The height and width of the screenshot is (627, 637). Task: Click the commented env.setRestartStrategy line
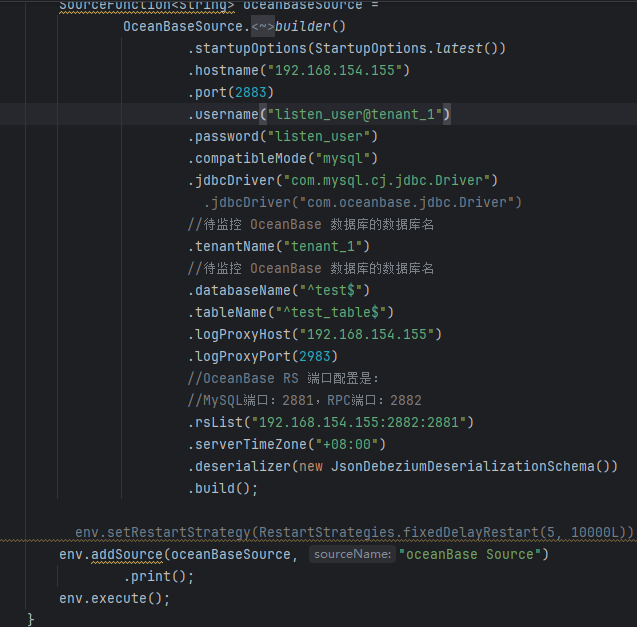(x=354, y=532)
